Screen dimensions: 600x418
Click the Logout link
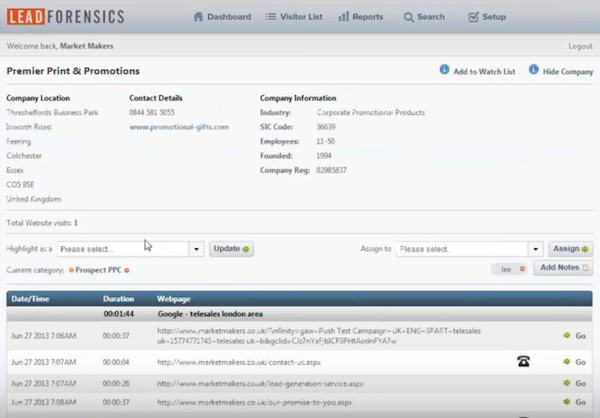pos(580,46)
